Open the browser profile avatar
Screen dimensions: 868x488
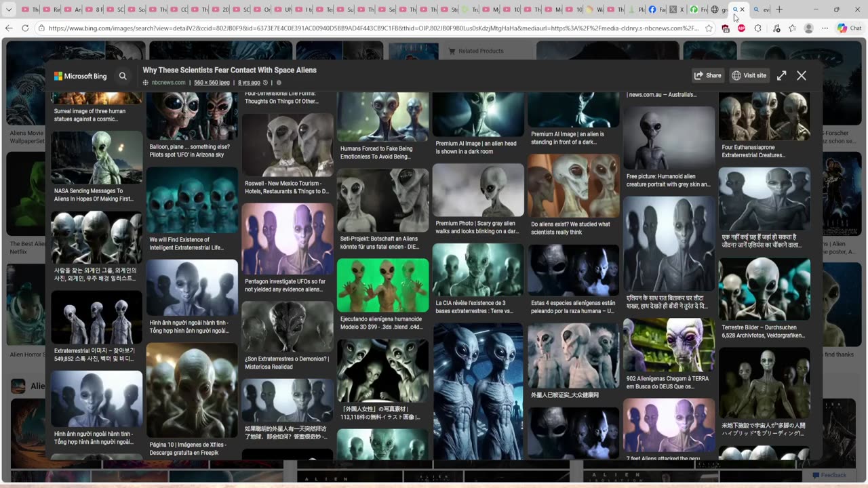(x=808, y=28)
